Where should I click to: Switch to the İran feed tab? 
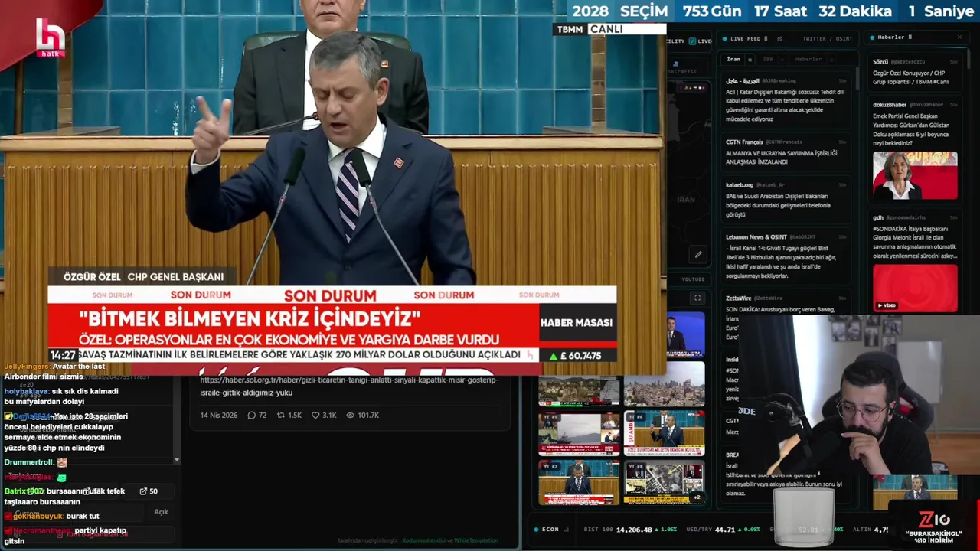click(x=733, y=59)
